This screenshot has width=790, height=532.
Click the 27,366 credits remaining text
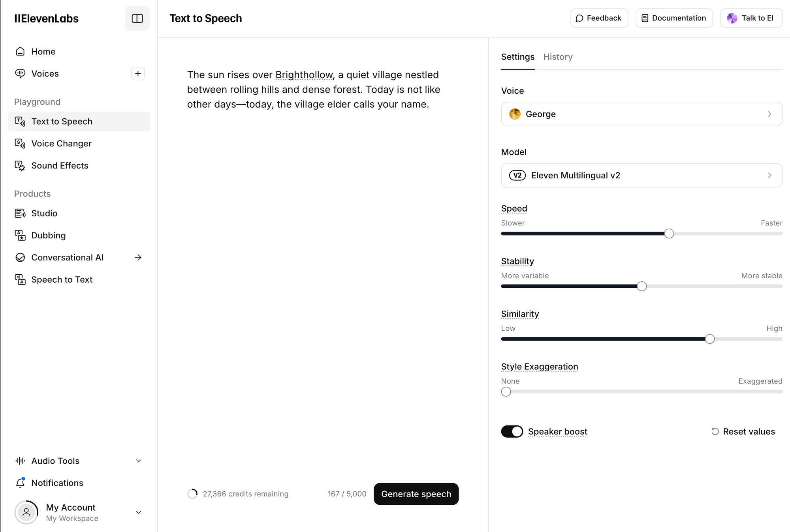tap(246, 494)
